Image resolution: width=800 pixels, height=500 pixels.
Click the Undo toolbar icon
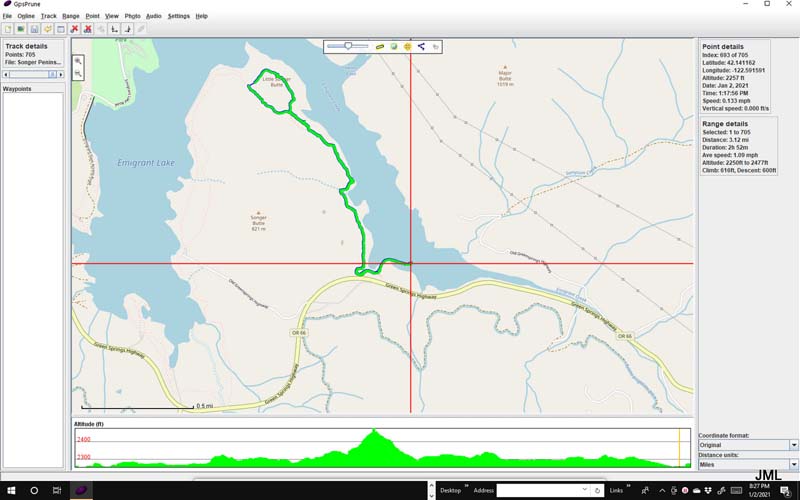tap(47, 29)
